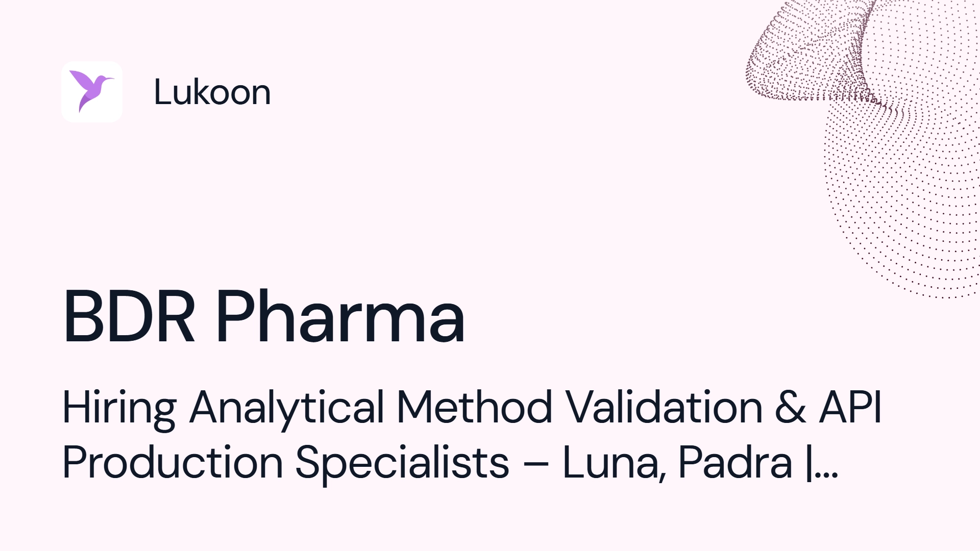Click the word "Method" in the subtitle
This screenshot has height=551, width=980.
tap(475, 407)
